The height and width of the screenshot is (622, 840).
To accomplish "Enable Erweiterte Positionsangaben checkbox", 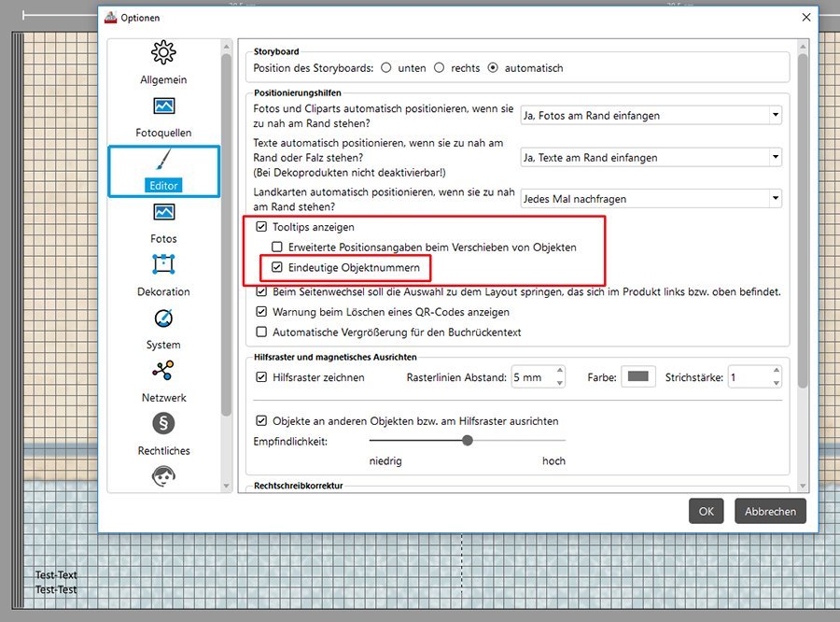I will tap(277, 247).
